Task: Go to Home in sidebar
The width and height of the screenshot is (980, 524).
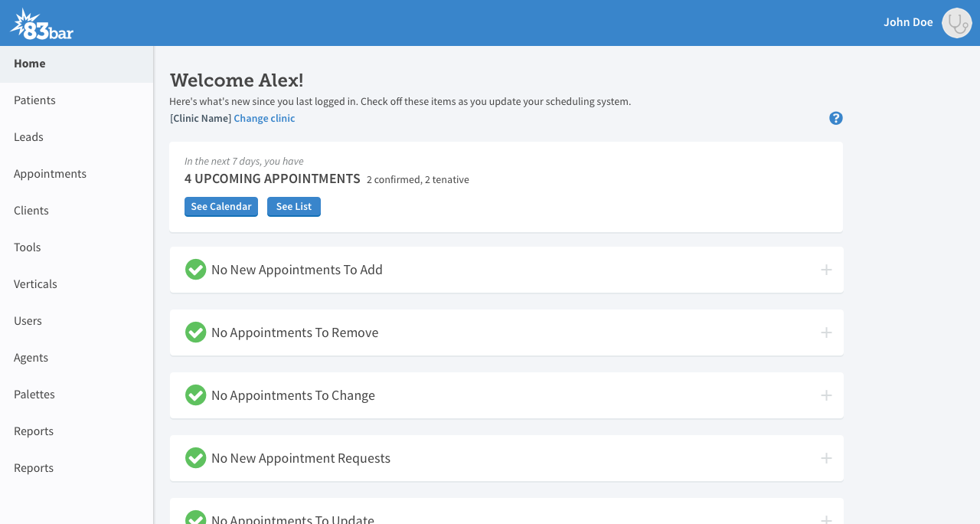Action: 77,64
